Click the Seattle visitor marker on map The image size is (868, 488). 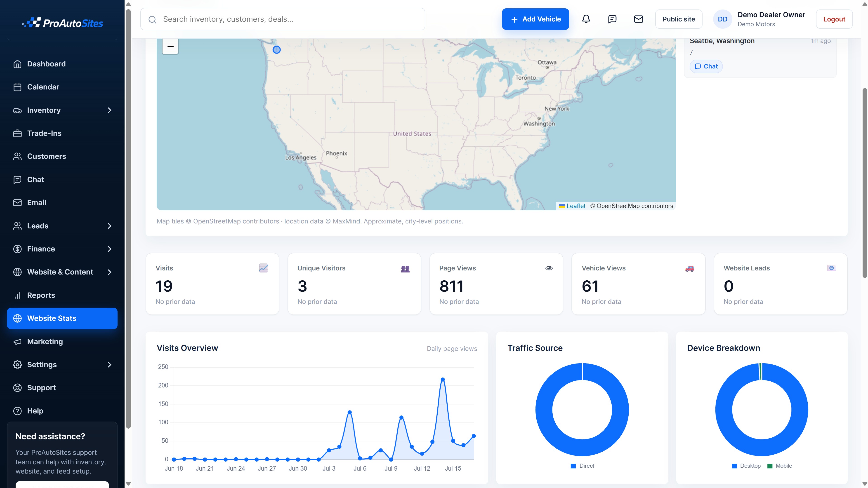pos(277,50)
